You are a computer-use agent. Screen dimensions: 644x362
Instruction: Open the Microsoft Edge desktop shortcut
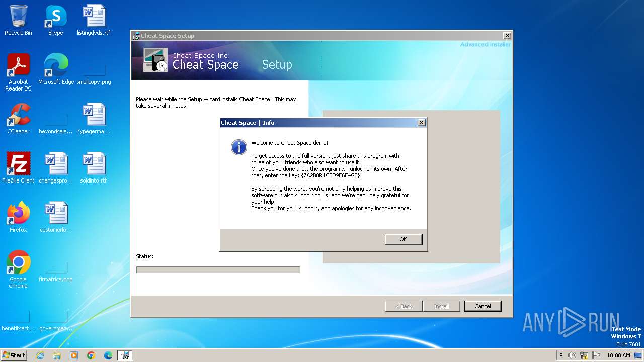(x=56, y=69)
